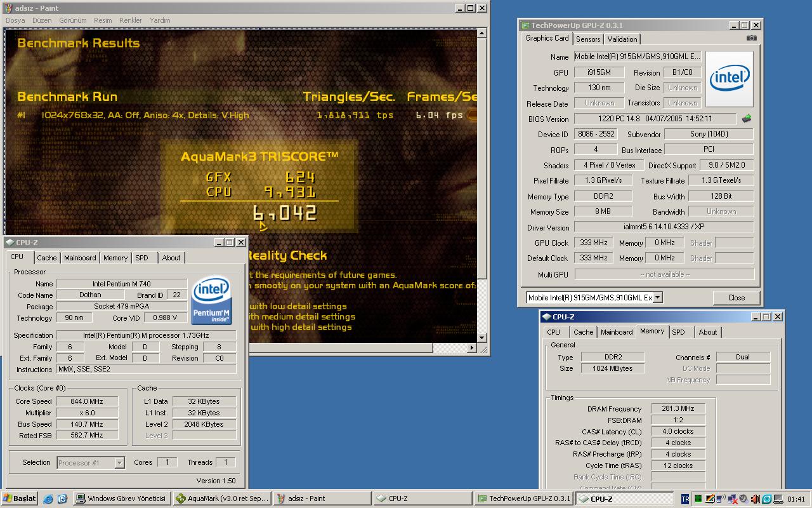Screen dimensions: 812x508
Task: Click the green task manager CPU tray icon
Action: tap(698, 499)
